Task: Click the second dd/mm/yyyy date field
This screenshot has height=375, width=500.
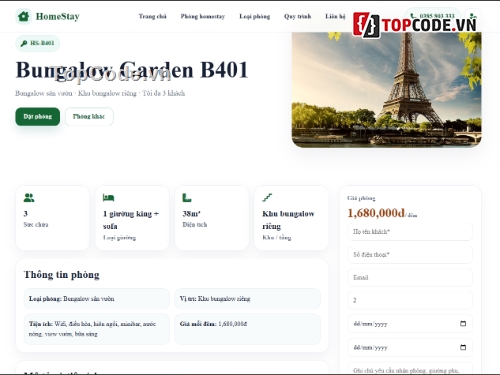Action: [410, 348]
